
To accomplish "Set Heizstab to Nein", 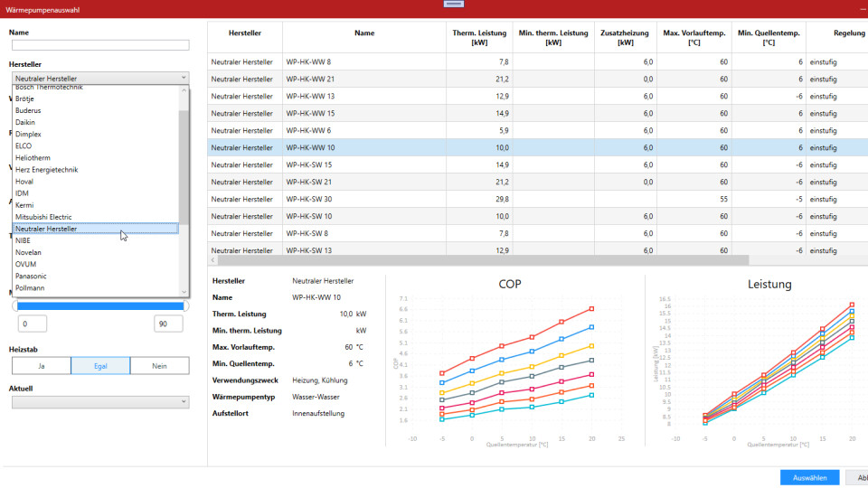I will [159, 366].
